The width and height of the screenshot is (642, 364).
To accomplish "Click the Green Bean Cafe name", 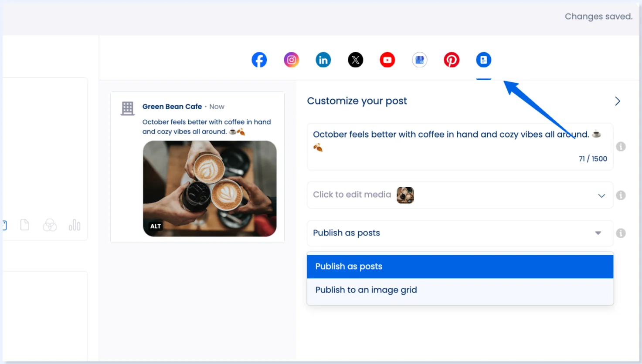I will click(x=172, y=106).
